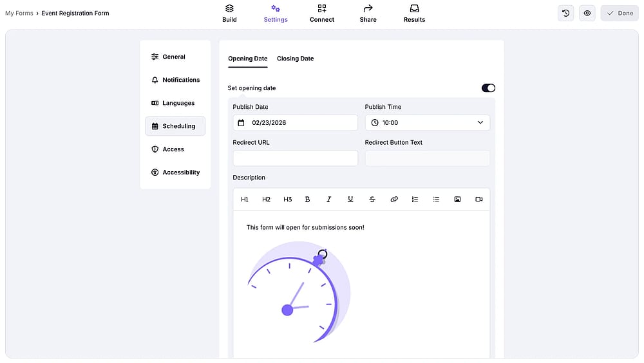Select the Scheduling section
Screen dimensions: 644x363
[x=175, y=126]
